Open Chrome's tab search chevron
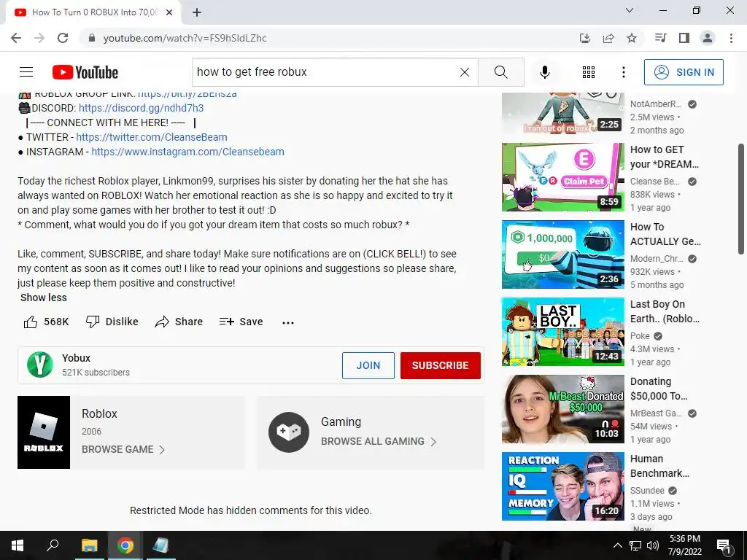 click(x=630, y=10)
